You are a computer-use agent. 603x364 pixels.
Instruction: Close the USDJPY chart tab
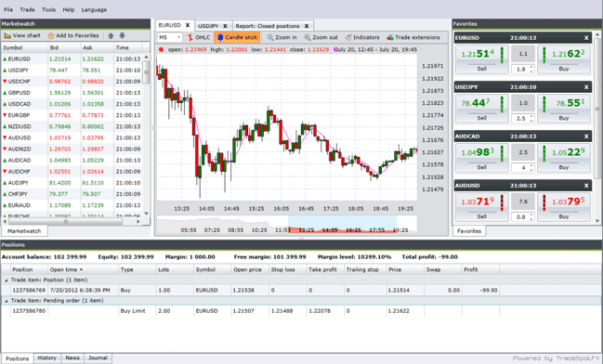[x=226, y=26]
